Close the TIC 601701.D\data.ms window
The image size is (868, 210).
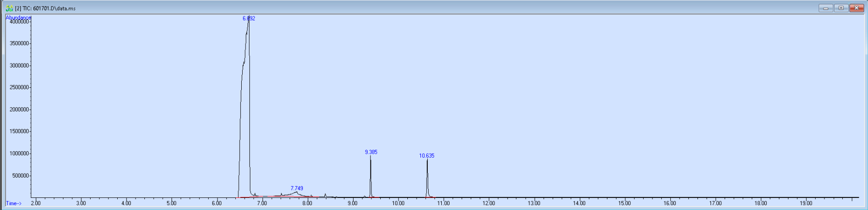click(x=856, y=8)
